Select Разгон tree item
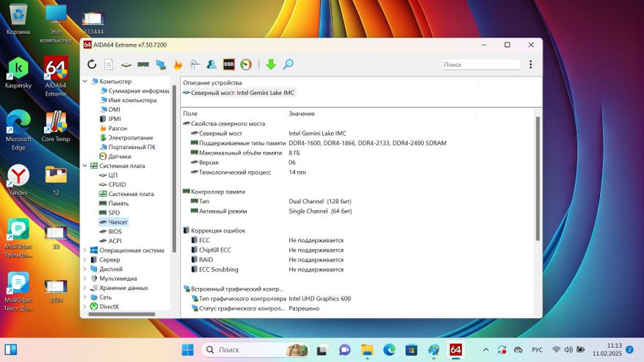Screen dimensions: 644x362 [x=113, y=128]
